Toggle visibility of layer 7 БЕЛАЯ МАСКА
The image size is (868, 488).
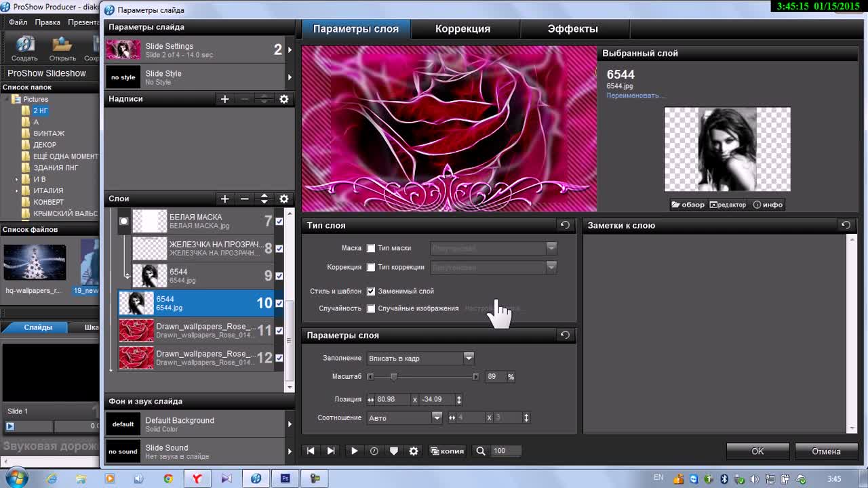coord(279,221)
